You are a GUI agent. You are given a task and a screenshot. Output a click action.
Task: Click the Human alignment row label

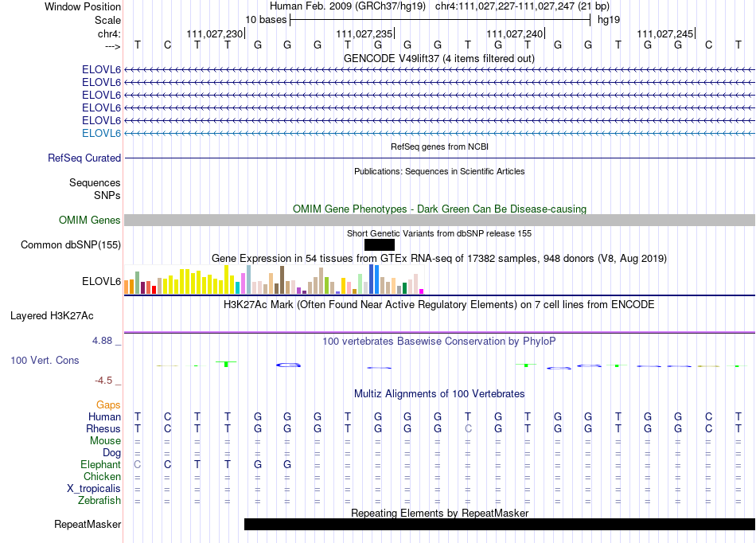pyautogui.click(x=104, y=416)
